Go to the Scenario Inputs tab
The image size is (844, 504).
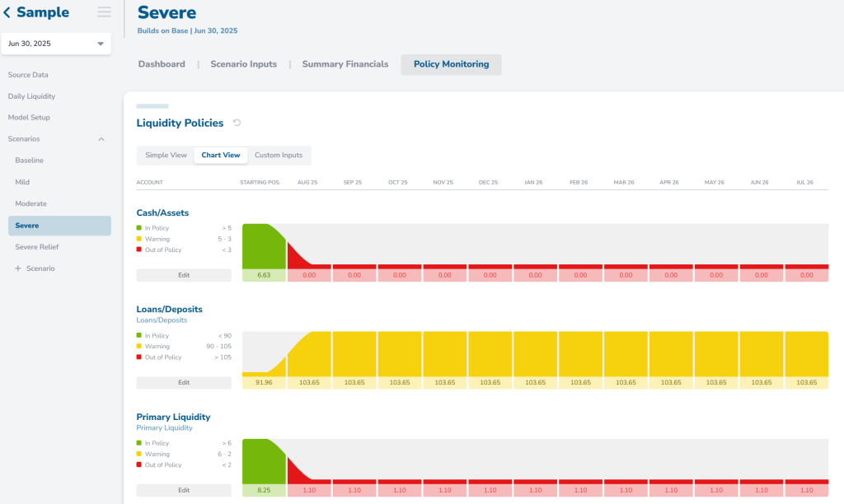pos(243,64)
